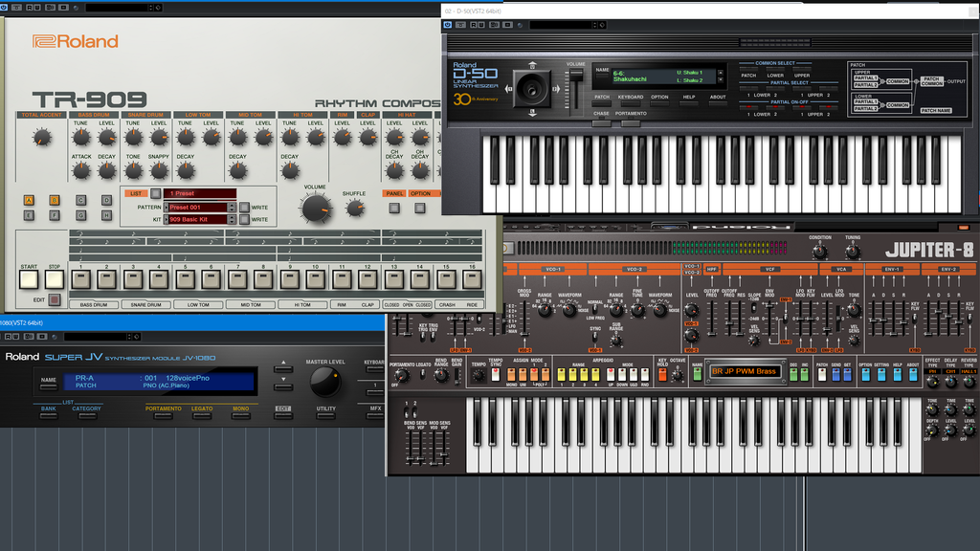Click the D-50 joystick left arrow
The image size is (980, 551).
coord(509,89)
